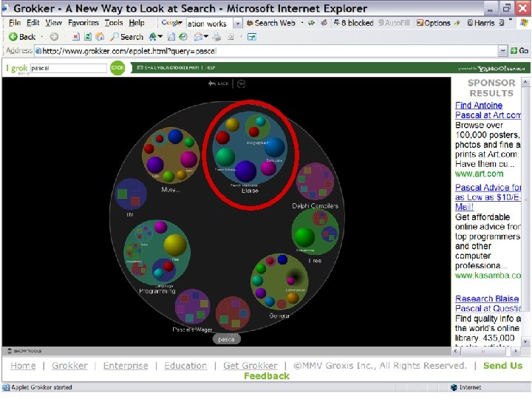Viewport: 532px width, 399px height.
Task: Click the IE toolbar Search magnifier button
Action: [127, 37]
